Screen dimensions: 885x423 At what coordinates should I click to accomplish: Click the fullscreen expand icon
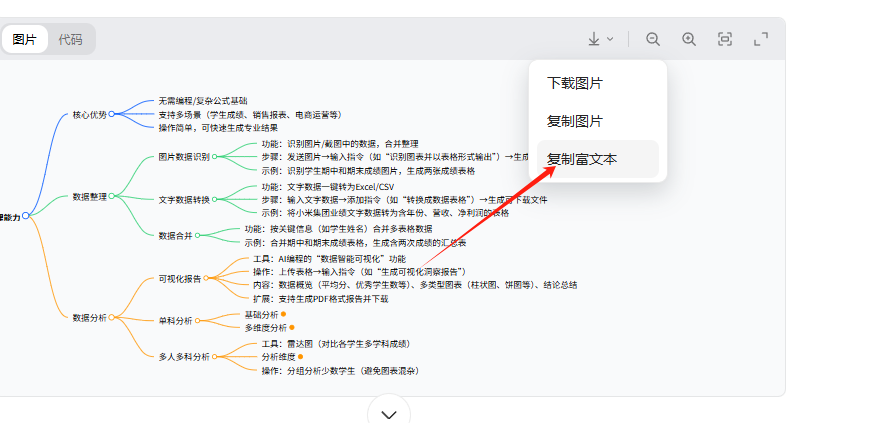pyautogui.click(x=761, y=39)
